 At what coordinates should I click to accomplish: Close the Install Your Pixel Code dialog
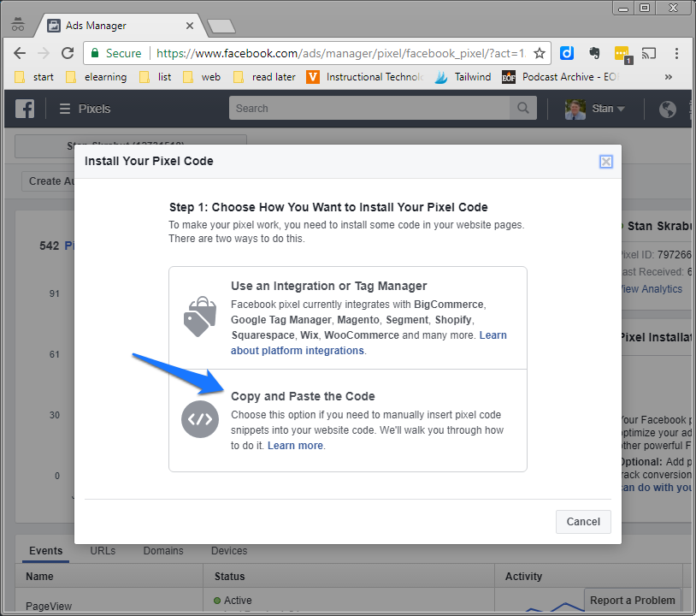pos(605,162)
